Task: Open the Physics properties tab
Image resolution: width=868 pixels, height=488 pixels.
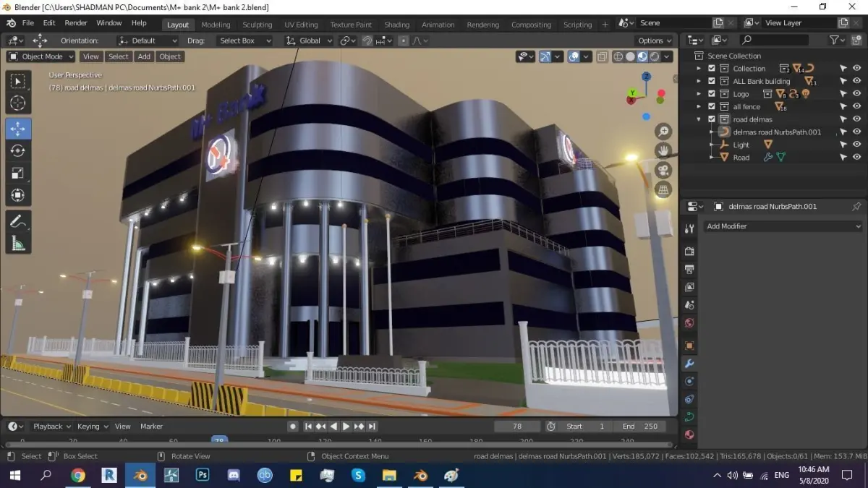Action: click(689, 381)
